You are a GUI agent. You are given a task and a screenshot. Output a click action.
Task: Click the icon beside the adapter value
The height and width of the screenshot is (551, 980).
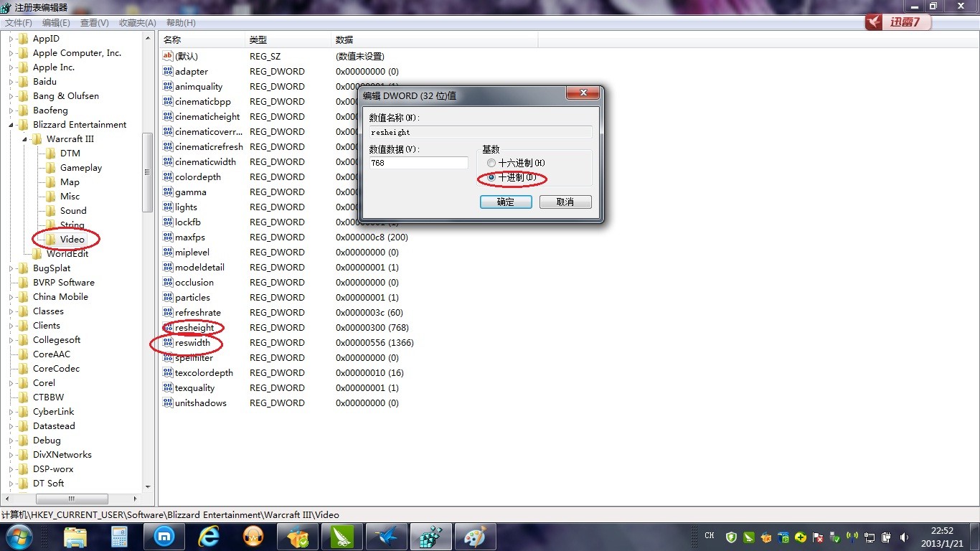169,71
